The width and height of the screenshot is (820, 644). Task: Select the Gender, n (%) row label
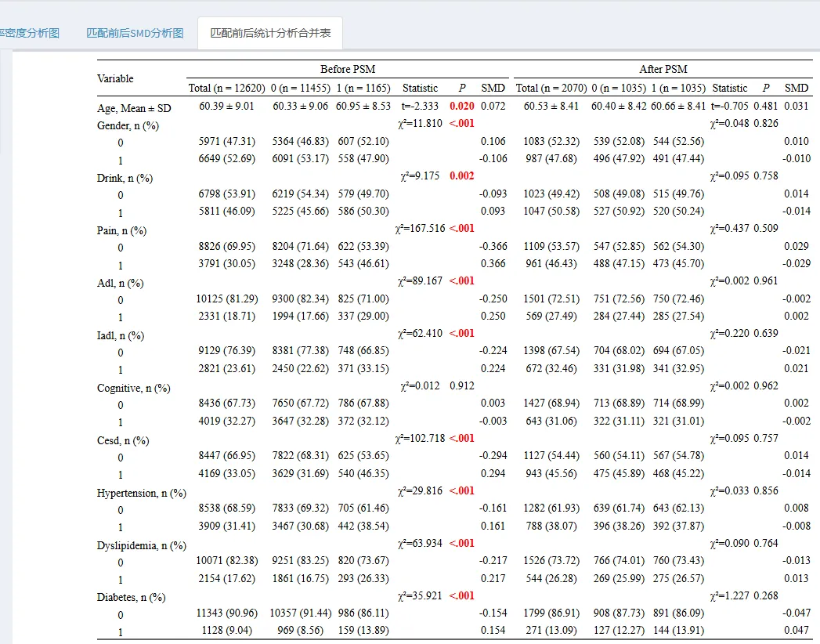(128, 125)
